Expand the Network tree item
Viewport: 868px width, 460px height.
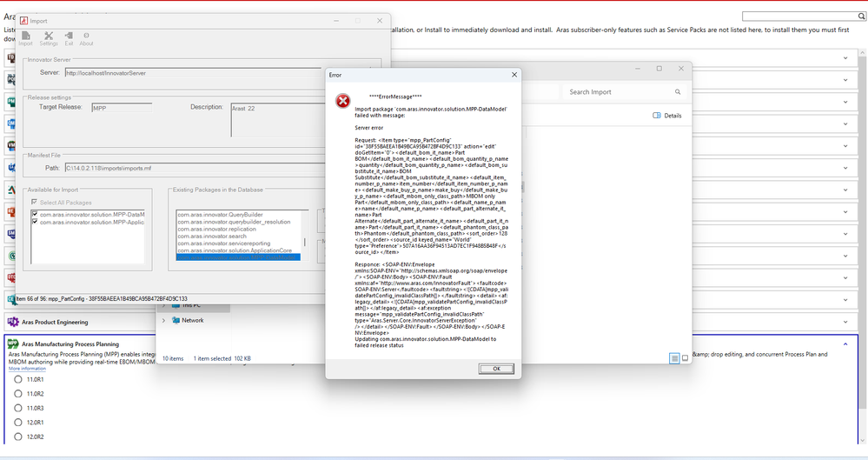[x=164, y=320]
